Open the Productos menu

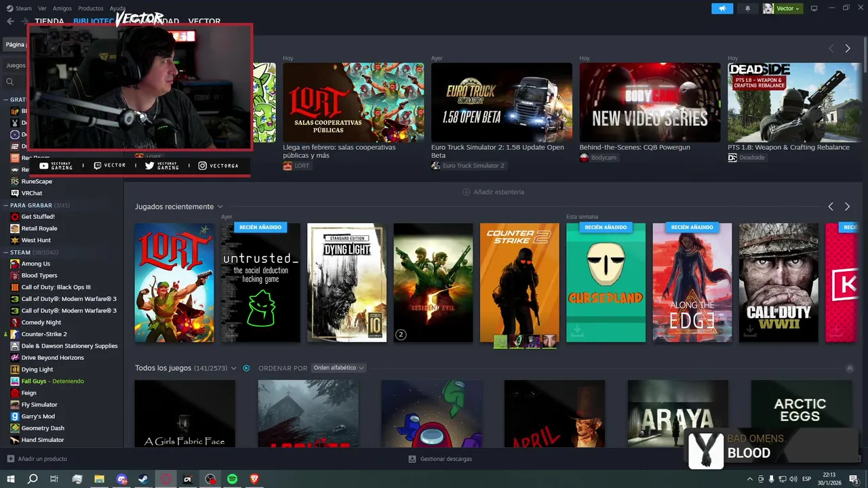coord(91,8)
